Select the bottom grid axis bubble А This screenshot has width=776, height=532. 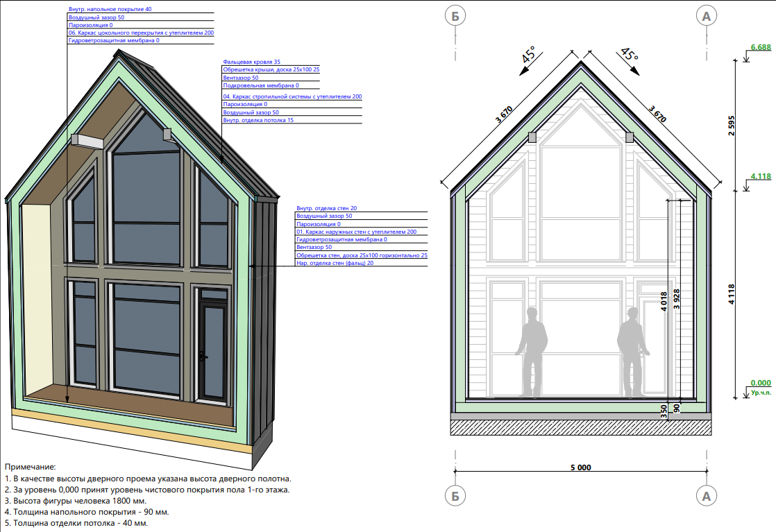706,496
